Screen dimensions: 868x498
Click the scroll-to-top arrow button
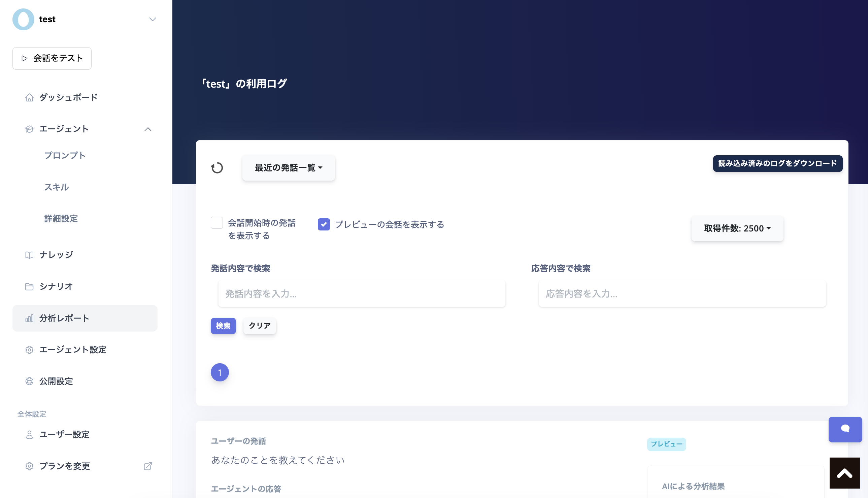(x=844, y=473)
